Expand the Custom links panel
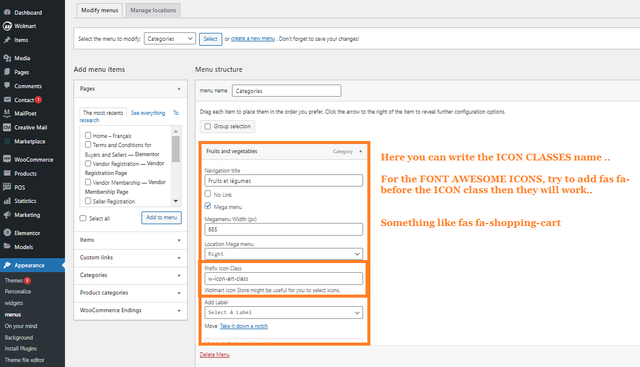 (179, 258)
